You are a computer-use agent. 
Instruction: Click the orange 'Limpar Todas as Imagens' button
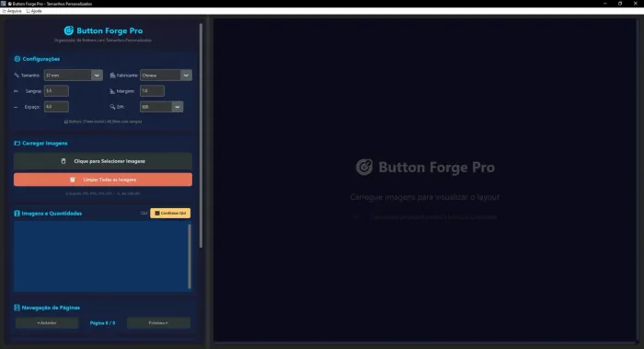[103, 180]
